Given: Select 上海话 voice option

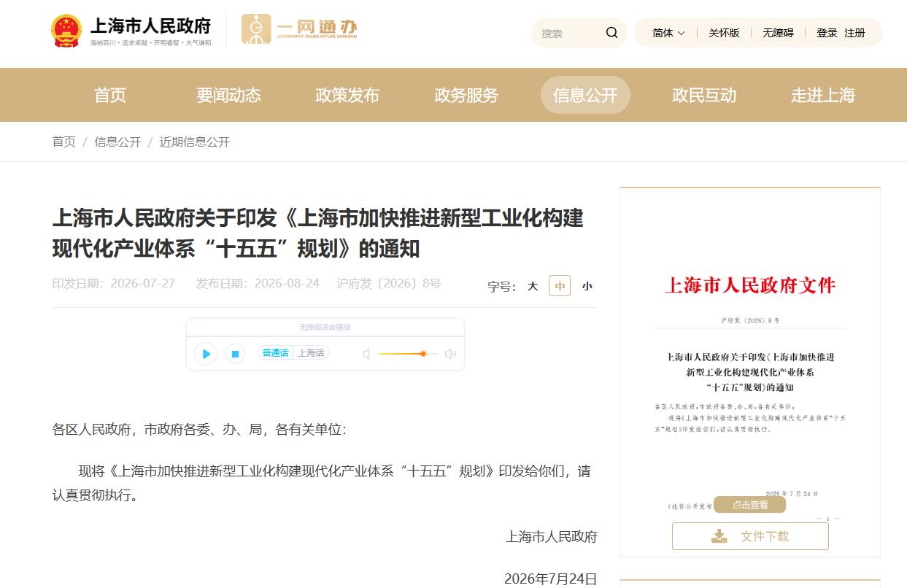Looking at the screenshot, I should point(310,353).
